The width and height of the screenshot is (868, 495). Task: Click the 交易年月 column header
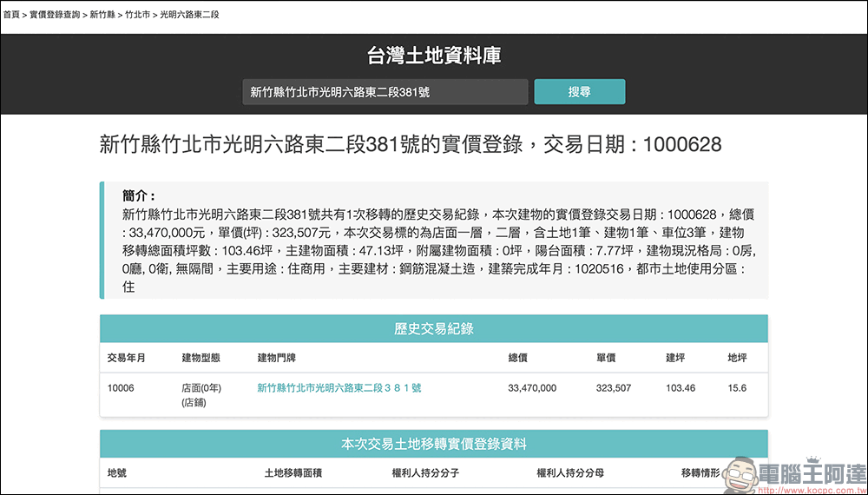click(126, 358)
